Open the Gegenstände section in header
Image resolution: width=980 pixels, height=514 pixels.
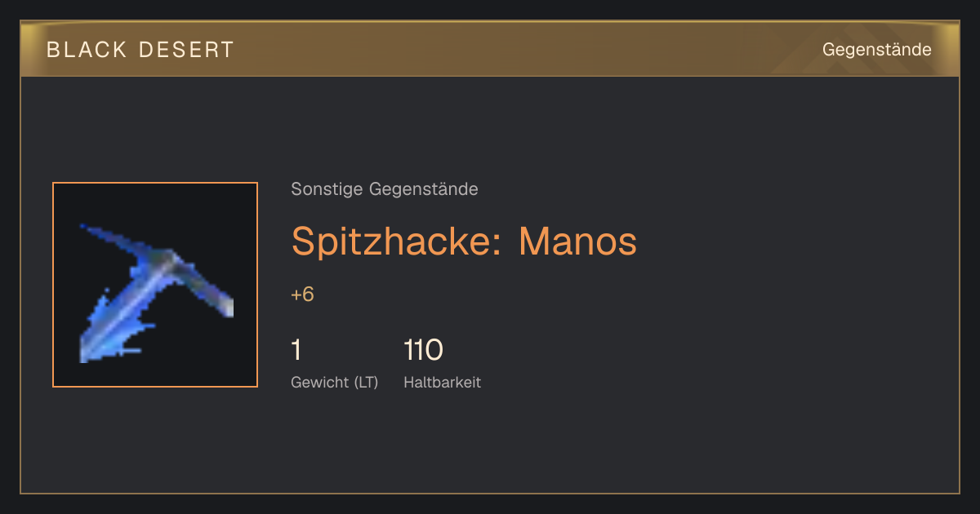pos(876,50)
